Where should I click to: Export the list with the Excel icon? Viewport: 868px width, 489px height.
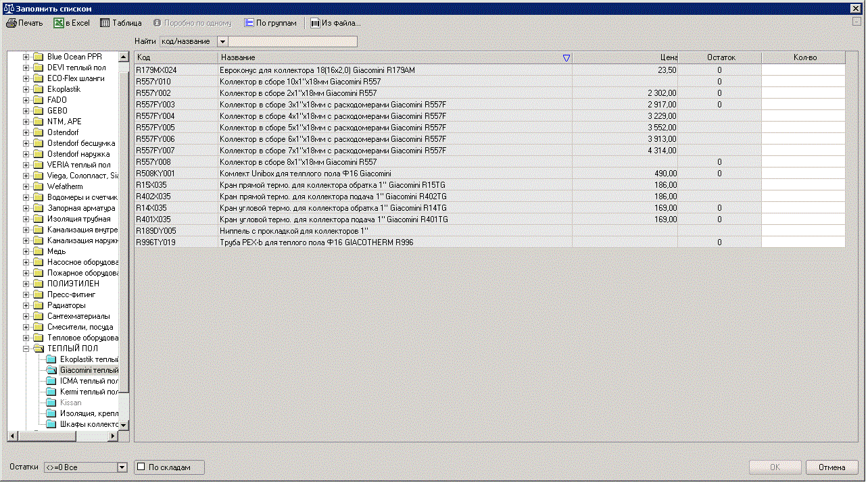(59, 23)
